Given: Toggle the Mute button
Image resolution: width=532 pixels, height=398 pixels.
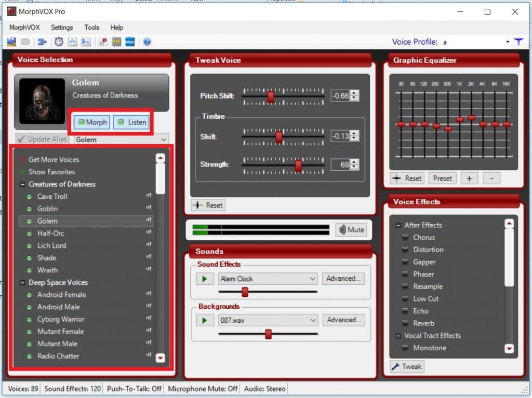Looking at the screenshot, I should [x=352, y=230].
